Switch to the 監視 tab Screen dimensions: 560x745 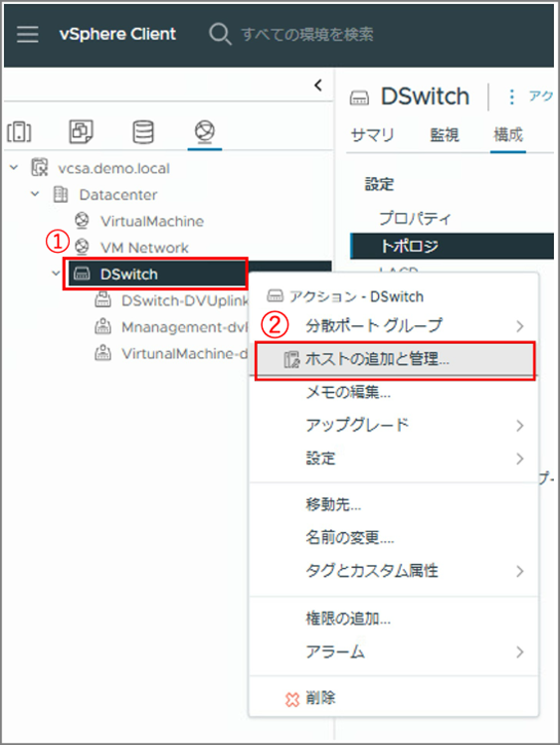click(x=445, y=135)
